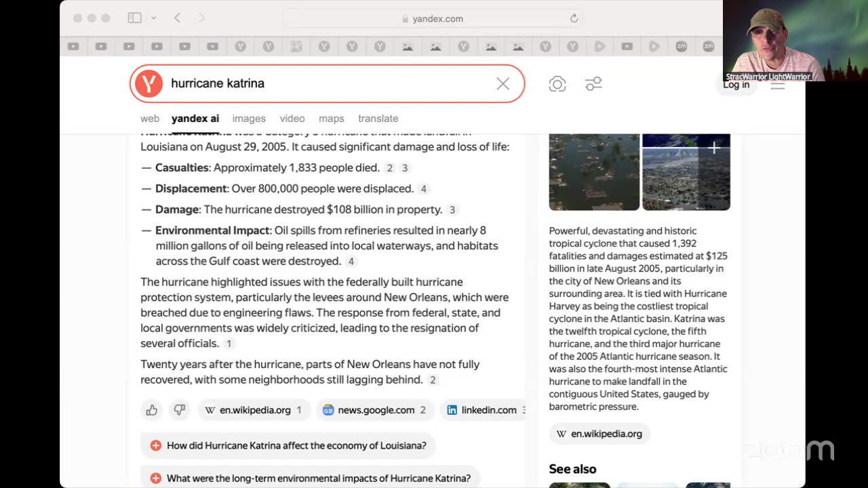868x488 pixels.
Task: Open citation 3 after Casualties line
Action: click(x=405, y=168)
